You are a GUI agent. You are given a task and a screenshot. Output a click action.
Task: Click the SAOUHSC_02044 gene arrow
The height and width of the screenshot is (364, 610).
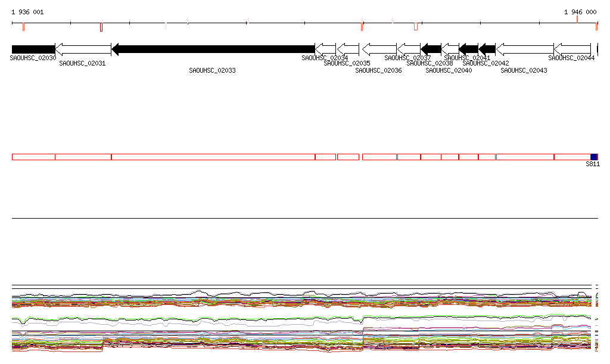click(x=572, y=49)
